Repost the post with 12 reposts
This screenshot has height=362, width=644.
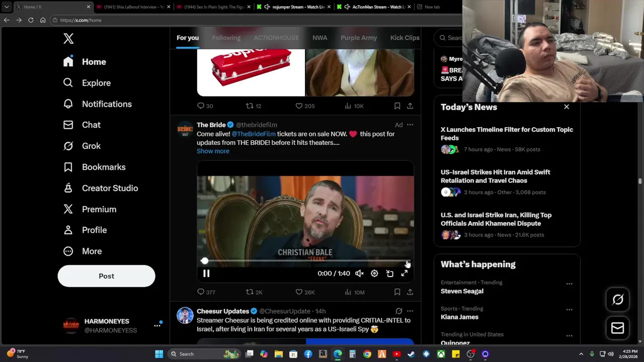pos(253,106)
